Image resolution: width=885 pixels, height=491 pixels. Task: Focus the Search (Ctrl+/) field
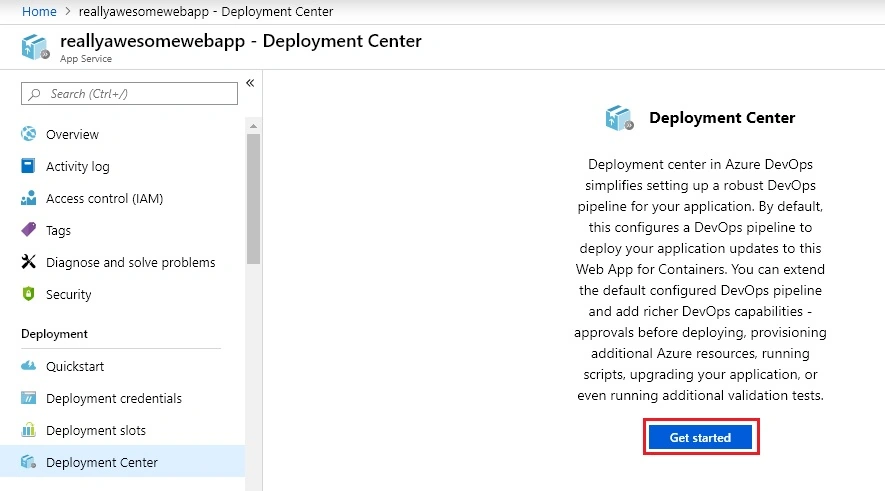coord(129,94)
